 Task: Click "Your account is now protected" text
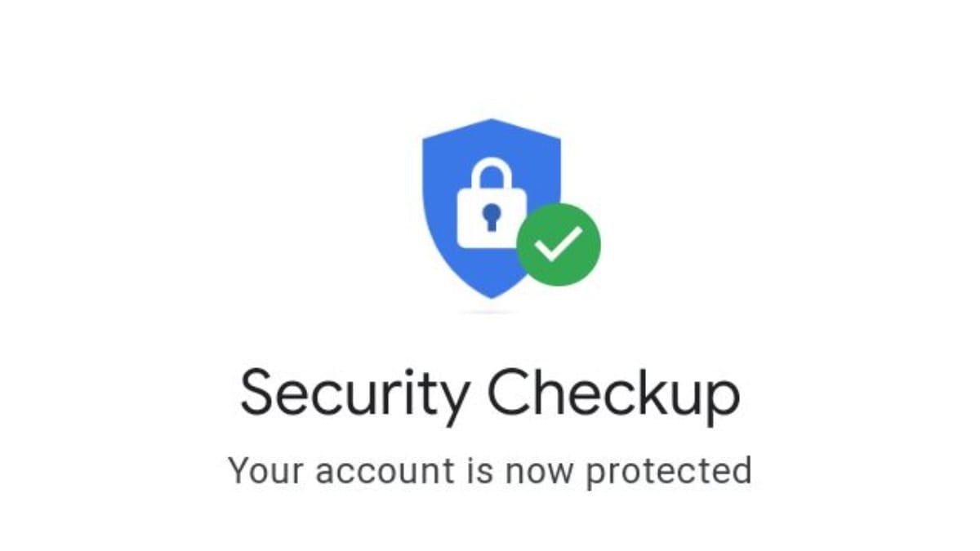[490, 473]
